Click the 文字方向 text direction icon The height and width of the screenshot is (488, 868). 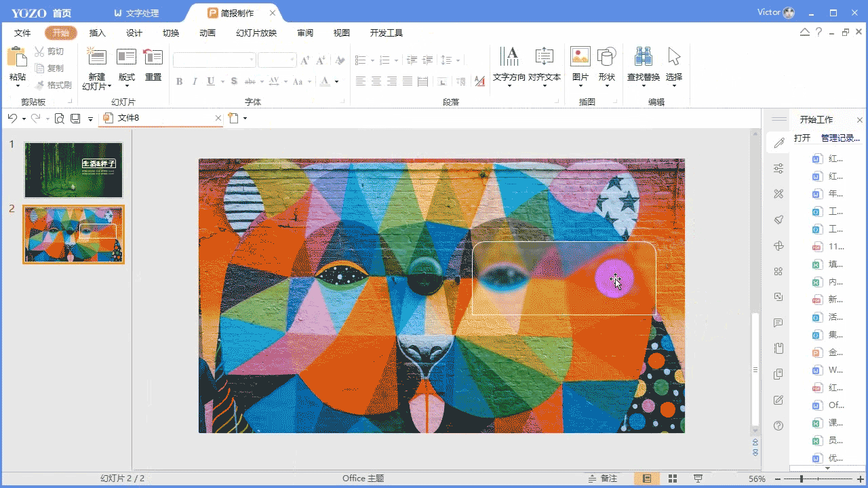point(509,57)
